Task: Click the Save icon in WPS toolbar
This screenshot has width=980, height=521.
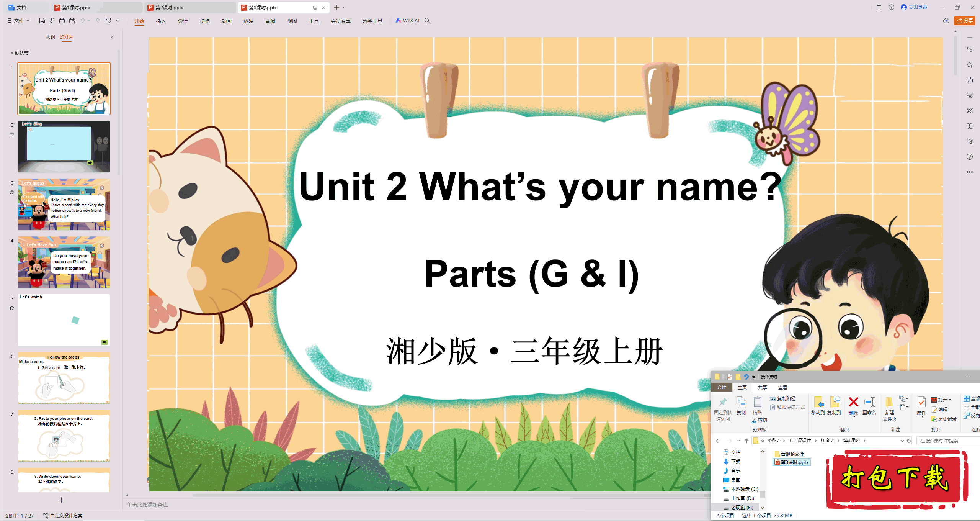Action: (42, 21)
